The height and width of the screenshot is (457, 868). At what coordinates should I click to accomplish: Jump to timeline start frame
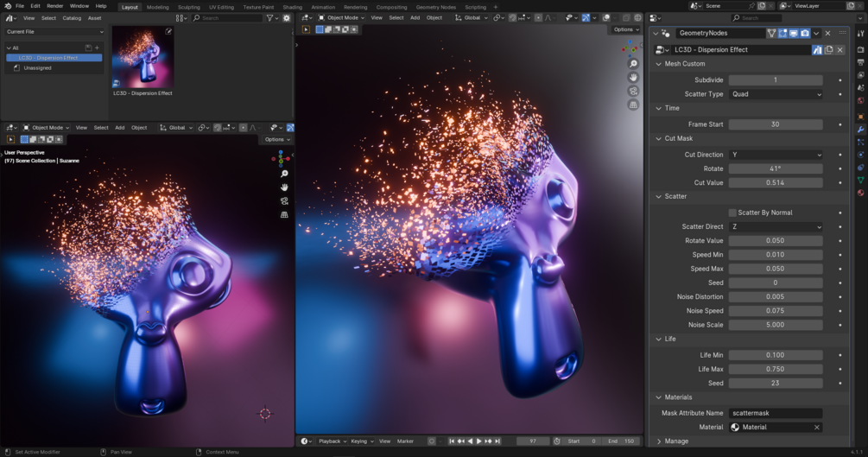tap(452, 441)
